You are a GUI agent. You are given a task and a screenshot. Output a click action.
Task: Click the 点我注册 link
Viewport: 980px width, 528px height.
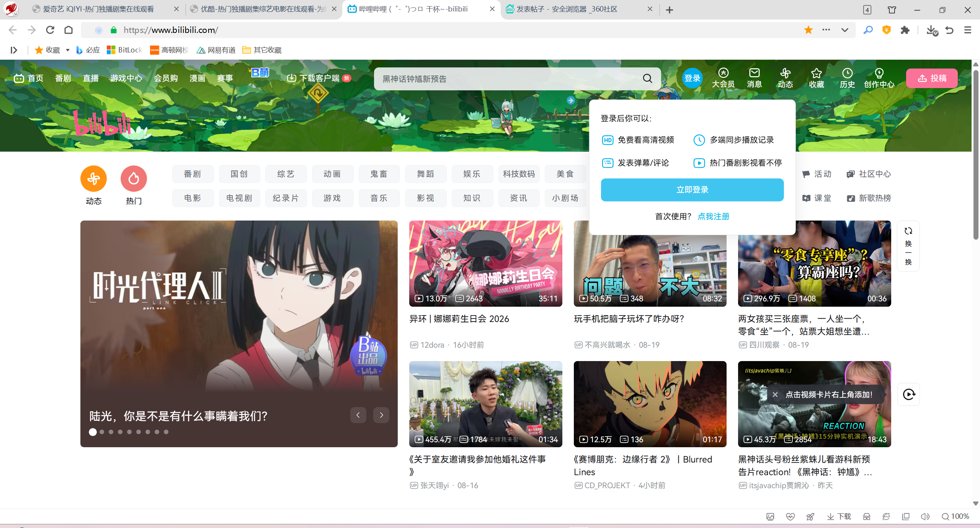point(713,216)
